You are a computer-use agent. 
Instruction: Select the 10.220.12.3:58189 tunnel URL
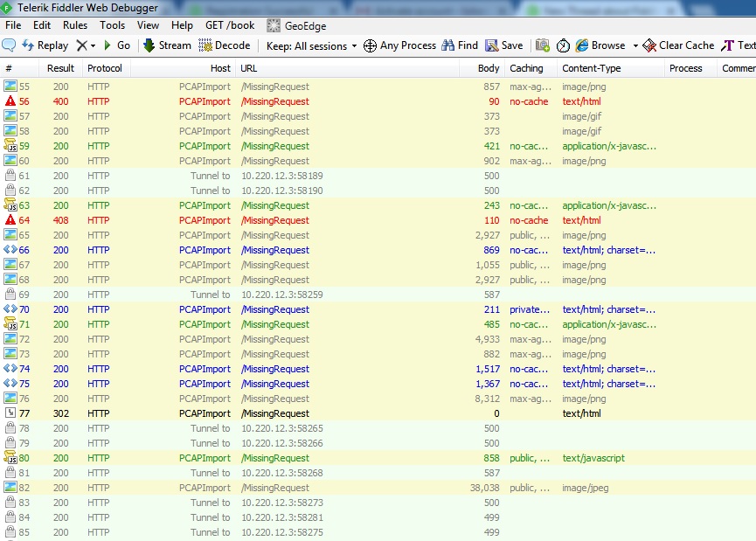[x=282, y=176]
